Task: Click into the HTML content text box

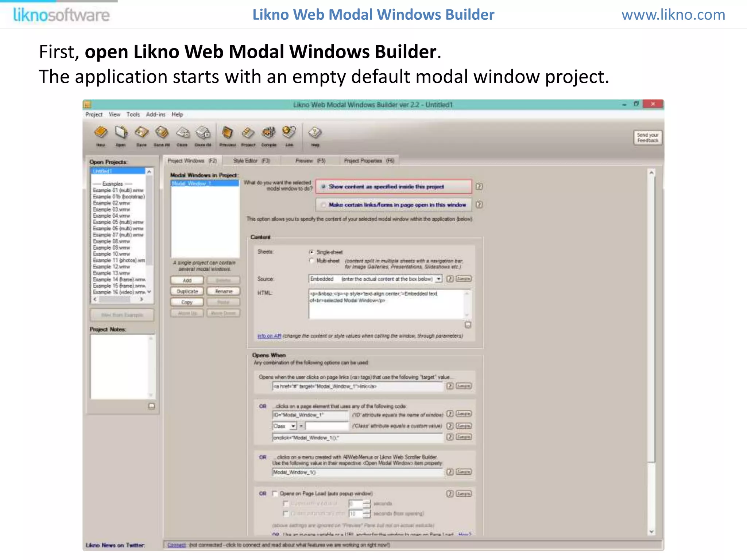Action: click(390, 304)
